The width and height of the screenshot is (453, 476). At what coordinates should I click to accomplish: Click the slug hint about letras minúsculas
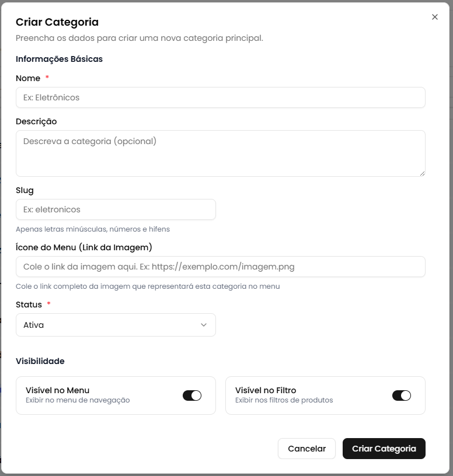tap(93, 229)
